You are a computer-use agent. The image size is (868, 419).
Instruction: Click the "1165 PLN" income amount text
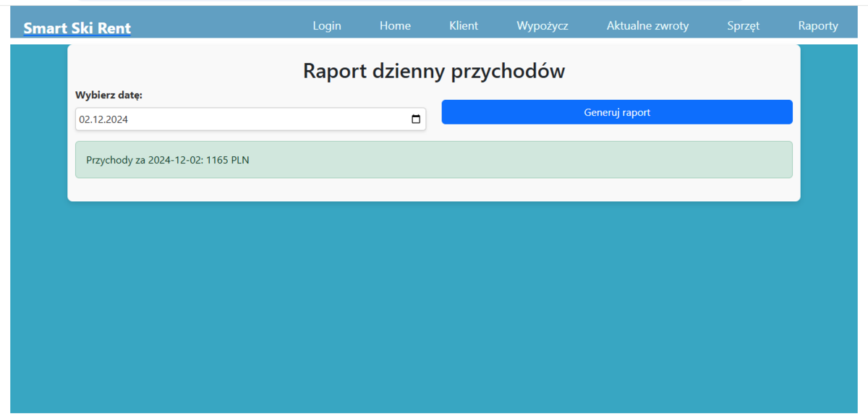[228, 160]
